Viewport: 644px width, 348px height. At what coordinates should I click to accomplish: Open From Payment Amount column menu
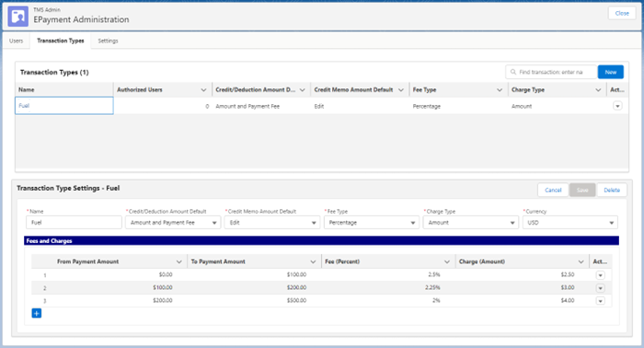(x=179, y=261)
